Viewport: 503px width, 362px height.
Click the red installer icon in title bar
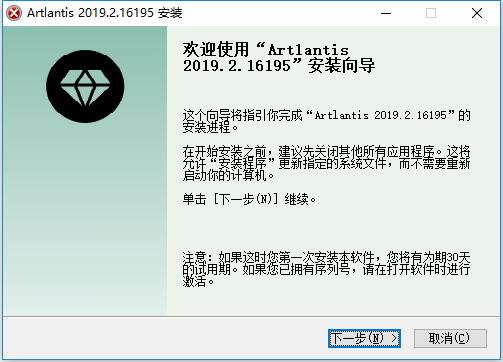tap(14, 13)
